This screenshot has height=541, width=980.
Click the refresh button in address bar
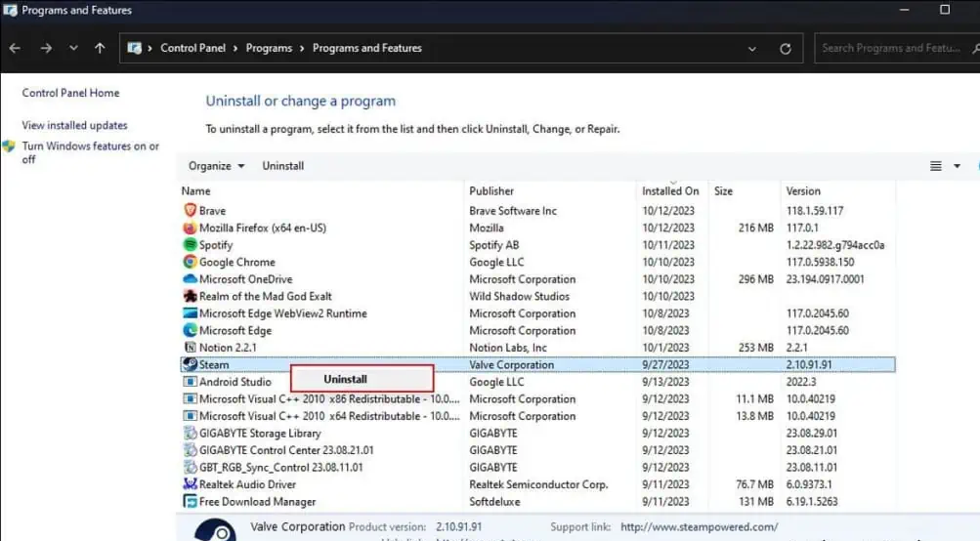(x=785, y=48)
